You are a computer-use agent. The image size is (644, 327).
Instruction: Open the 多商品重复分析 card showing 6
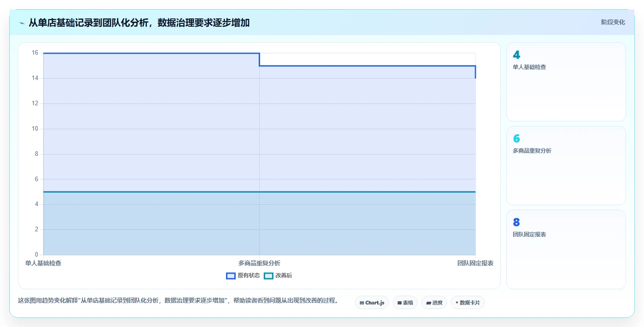pyautogui.click(x=566, y=166)
